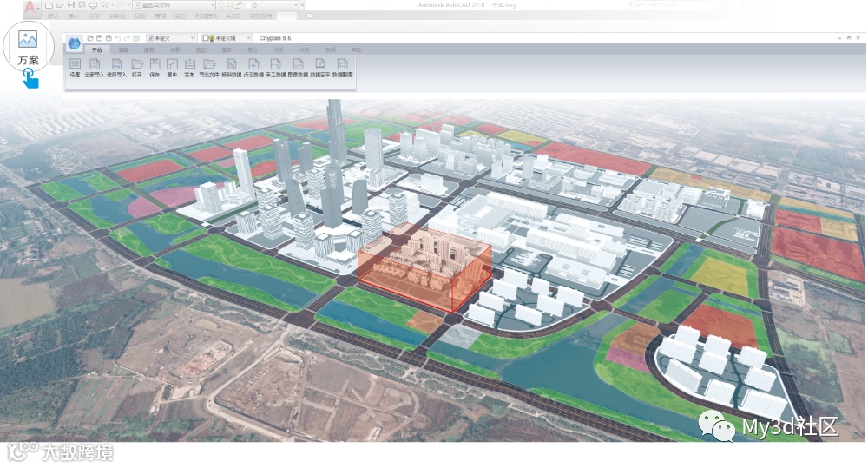Open the arrow after AutoCAD layer 0 box
This screenshot has height=468, width=868.
[302, 5]
